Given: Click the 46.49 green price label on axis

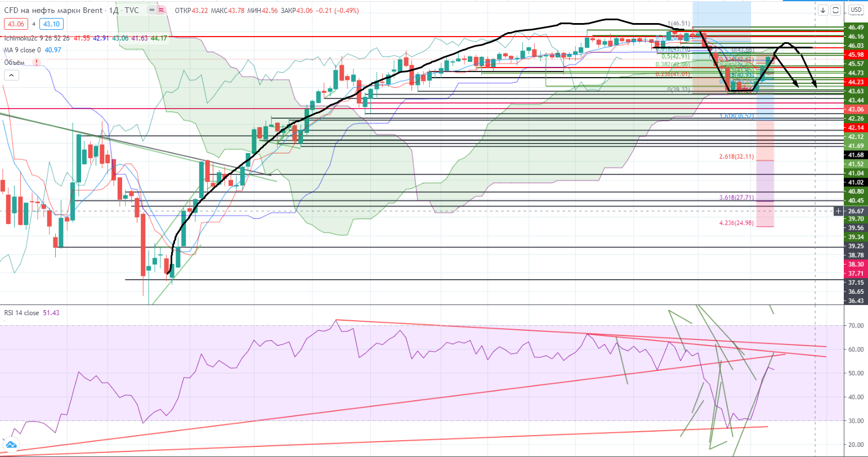Looking at the screenshot, I should [856, 27].
